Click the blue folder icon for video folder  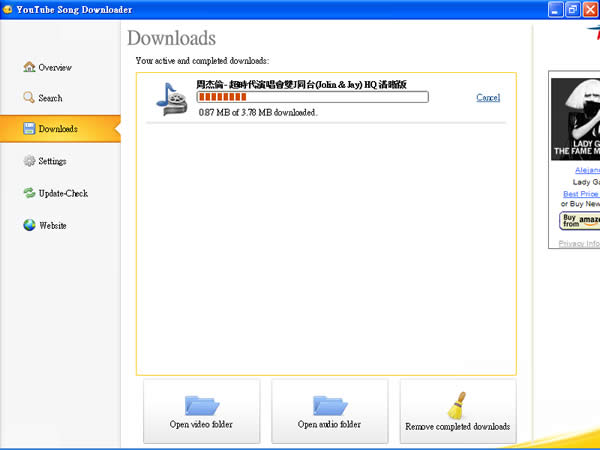point(202,406)
